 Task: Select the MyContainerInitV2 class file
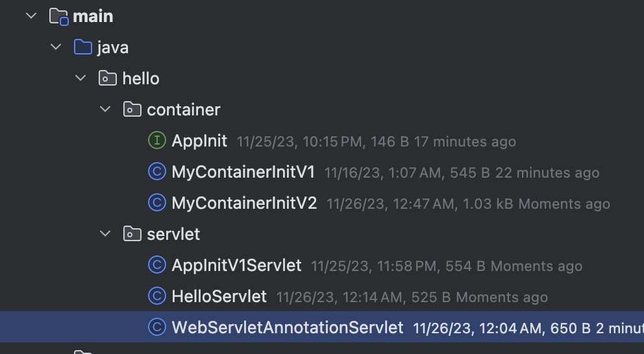(x=244, y=203)
